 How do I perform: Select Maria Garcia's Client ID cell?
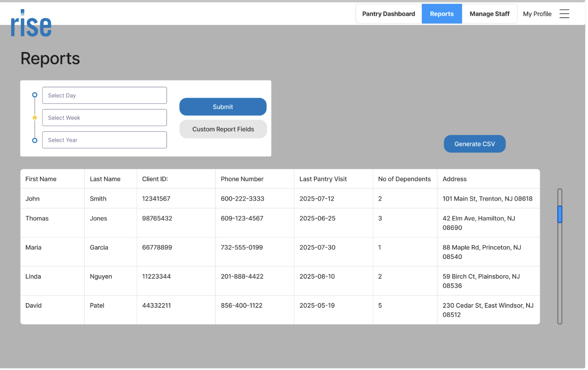[x=157, y=247]
